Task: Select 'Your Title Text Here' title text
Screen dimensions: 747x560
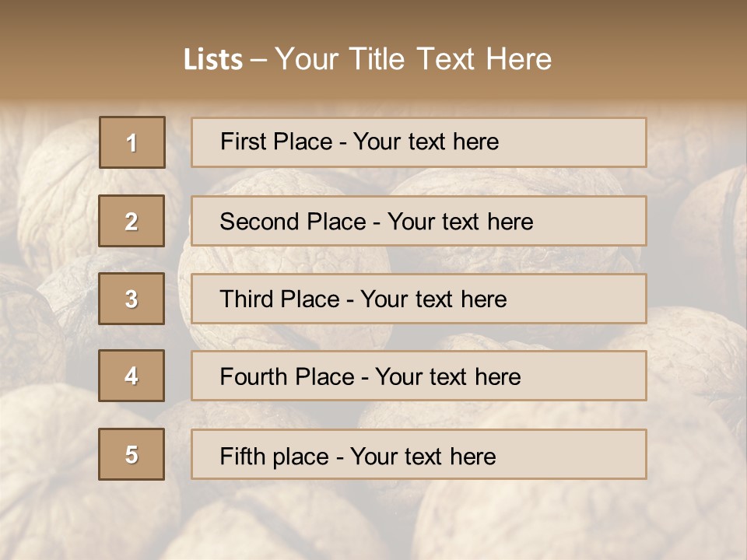Action: point(413,59)
